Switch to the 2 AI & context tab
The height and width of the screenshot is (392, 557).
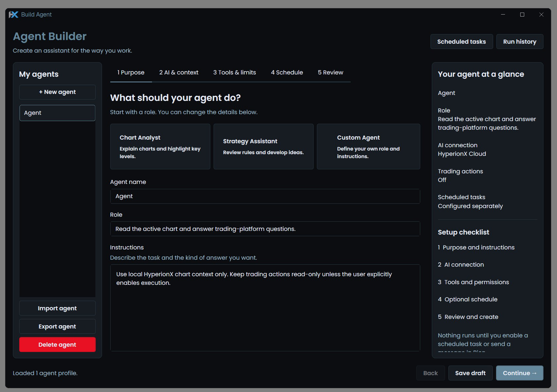179,72
